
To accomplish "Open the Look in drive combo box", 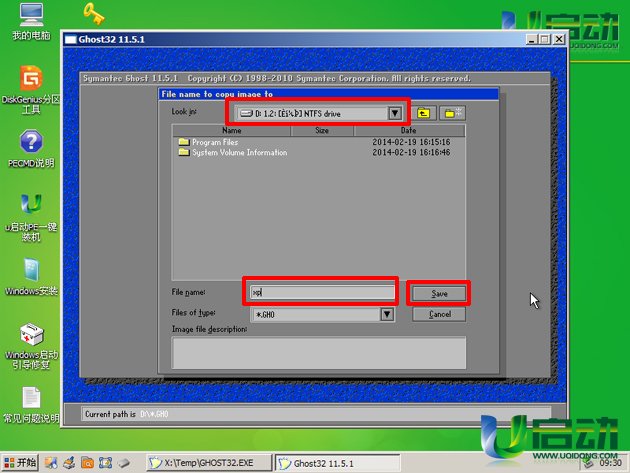I will click(x=318, y=113).
